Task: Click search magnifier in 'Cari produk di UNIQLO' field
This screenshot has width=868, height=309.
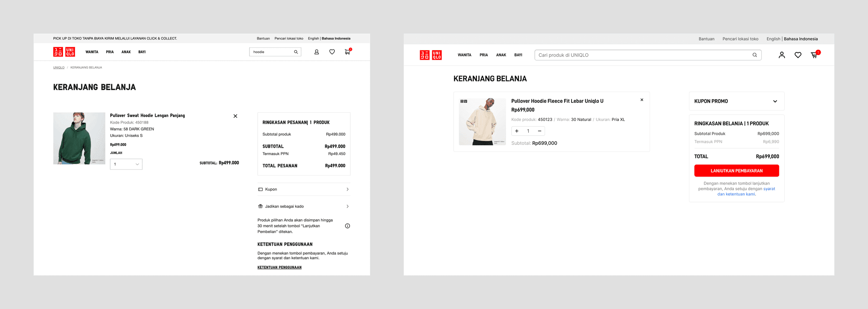Action: [x=755, y=55]
